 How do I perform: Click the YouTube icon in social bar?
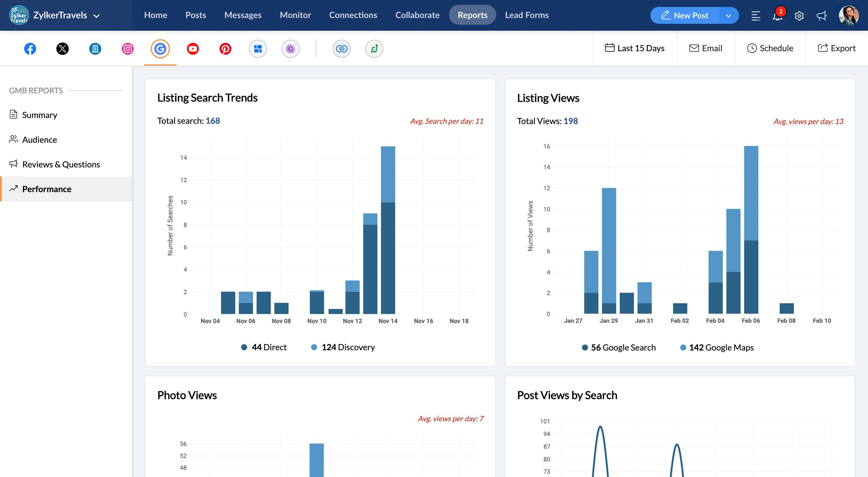tap(193, 48)
